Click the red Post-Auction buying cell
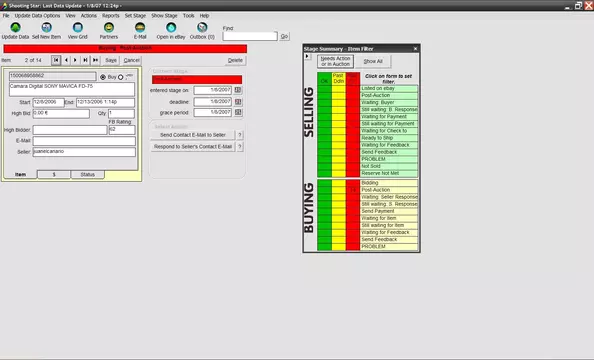Screen dimensions: 594x360 click(353, 190)
